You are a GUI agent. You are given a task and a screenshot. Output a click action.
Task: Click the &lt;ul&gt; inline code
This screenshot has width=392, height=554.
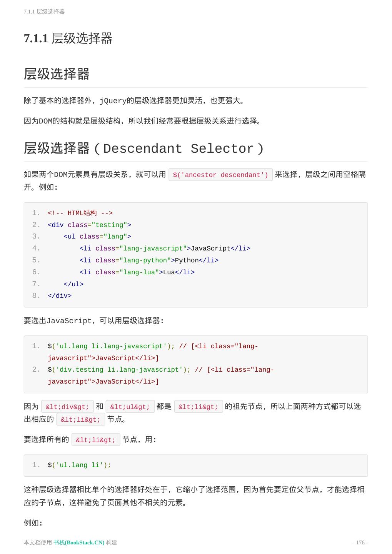coord(130,407)
